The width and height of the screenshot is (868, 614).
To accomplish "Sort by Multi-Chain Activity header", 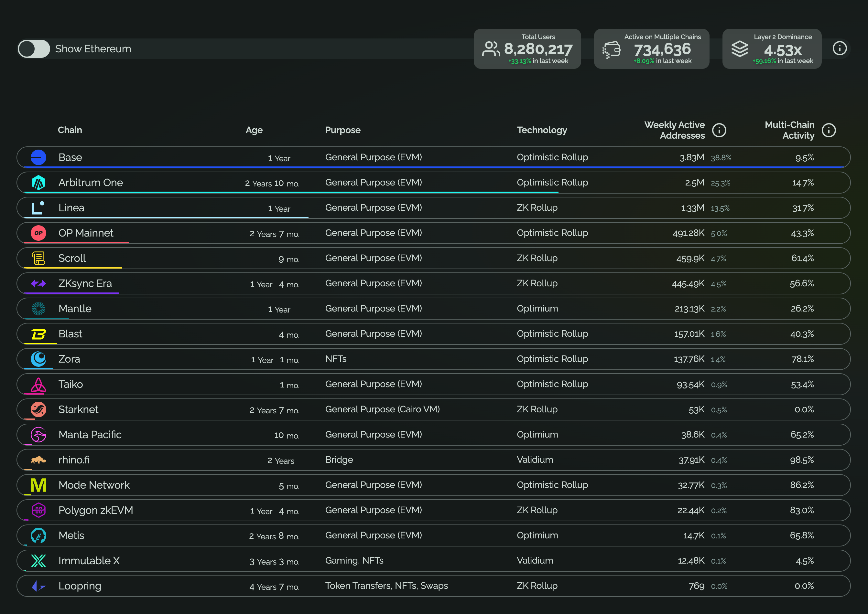I will pyautogui.click(x=789, y=130).
